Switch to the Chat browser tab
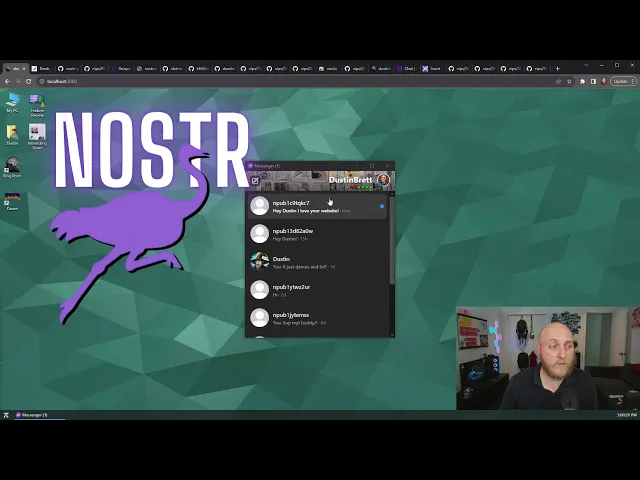 (406, 69)
